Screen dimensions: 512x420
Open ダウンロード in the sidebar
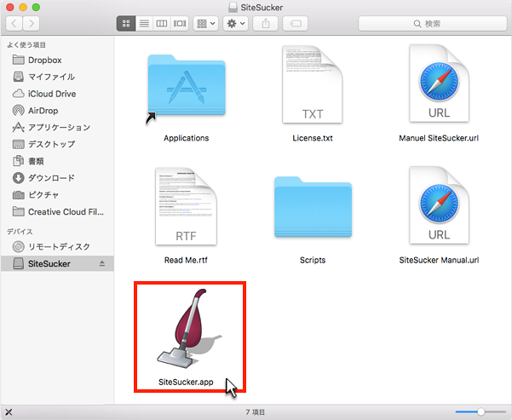[x=57, y=178]
